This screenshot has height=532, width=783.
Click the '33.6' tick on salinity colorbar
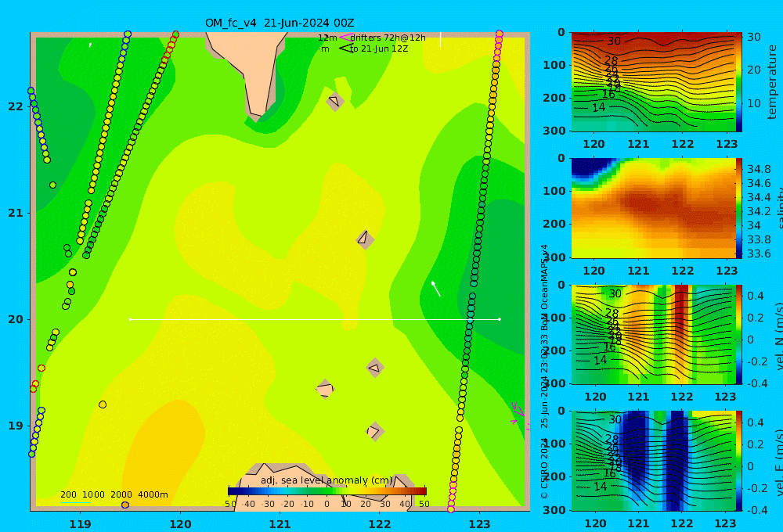coord(759,254)
